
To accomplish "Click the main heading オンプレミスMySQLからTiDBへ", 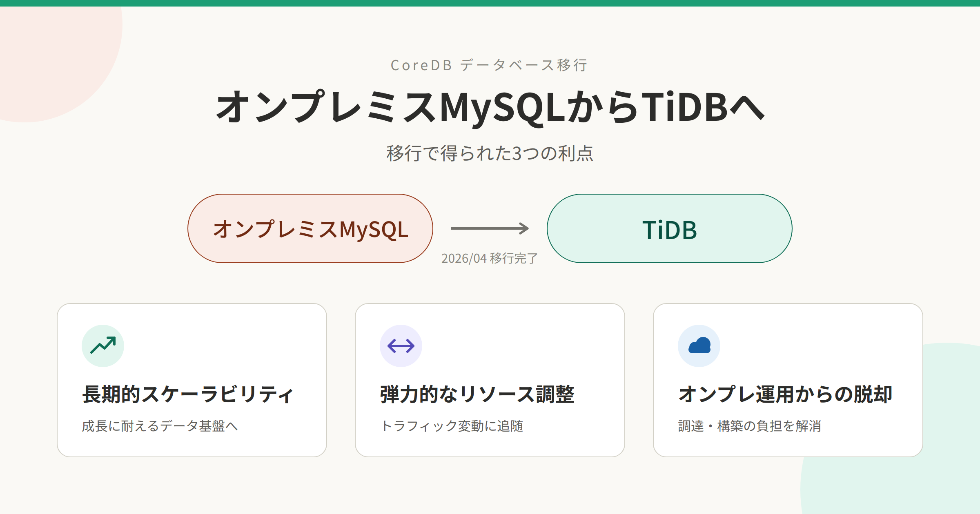I will coord(490,107).
